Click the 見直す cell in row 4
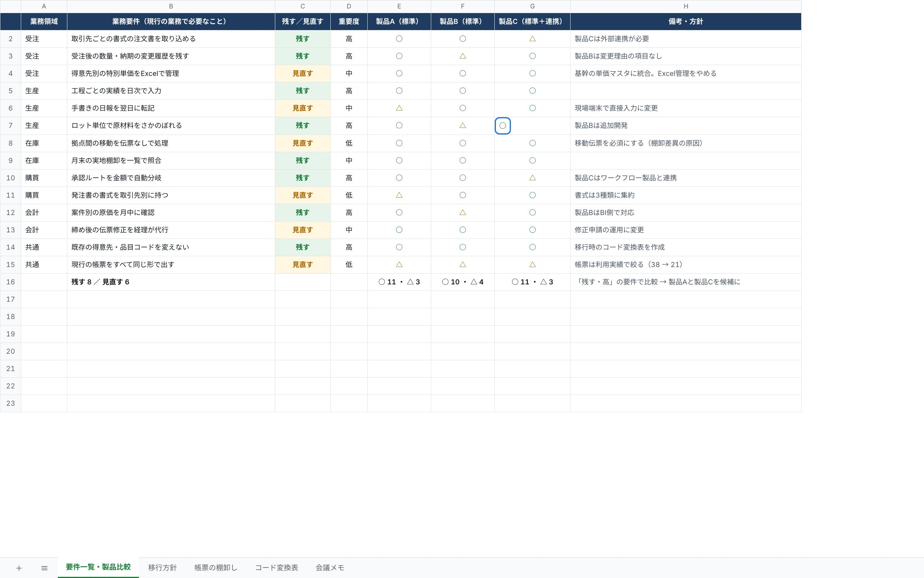The height and width of the screenshot is (578, 924). [x=303, y=74]
